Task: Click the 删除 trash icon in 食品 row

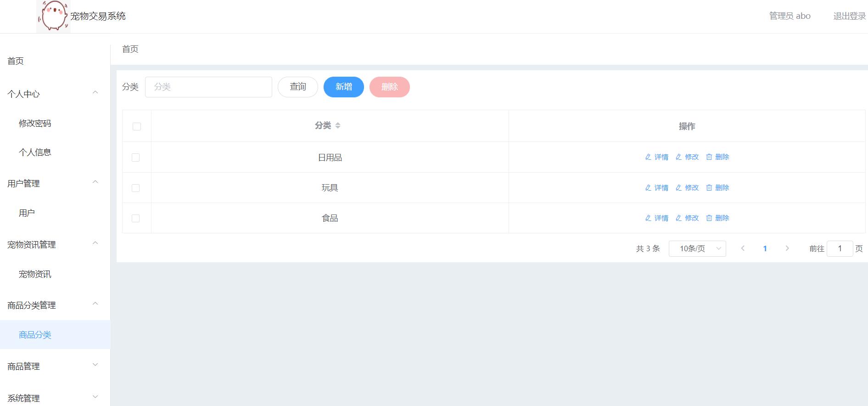Action: tap(709, 218)
